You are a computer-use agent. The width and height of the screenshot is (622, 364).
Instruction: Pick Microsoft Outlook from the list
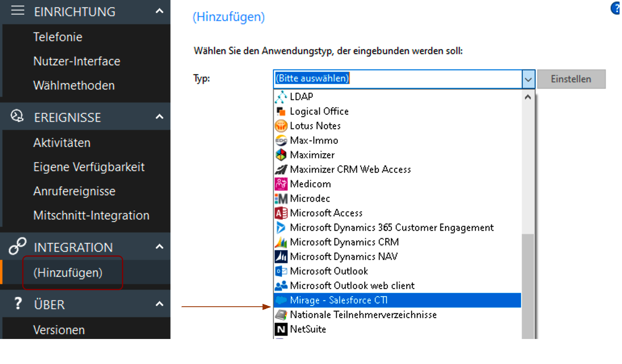[x=397, y=271]
